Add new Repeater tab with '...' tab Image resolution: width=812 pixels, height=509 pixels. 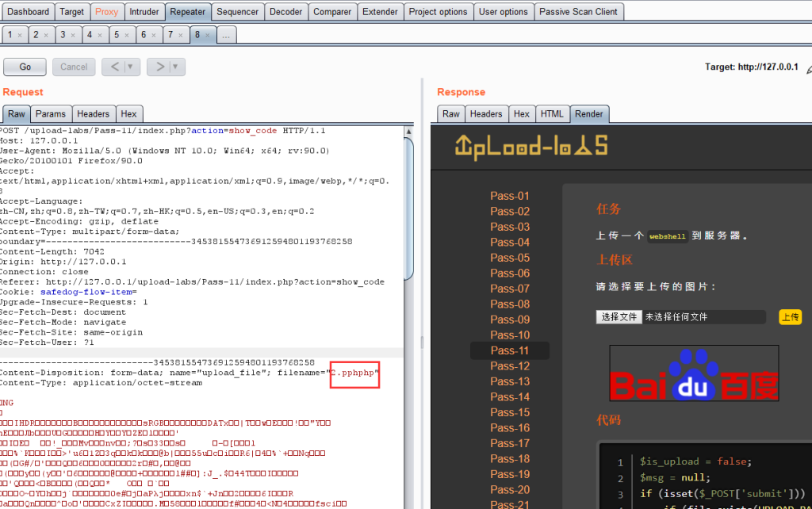point(226,36)
